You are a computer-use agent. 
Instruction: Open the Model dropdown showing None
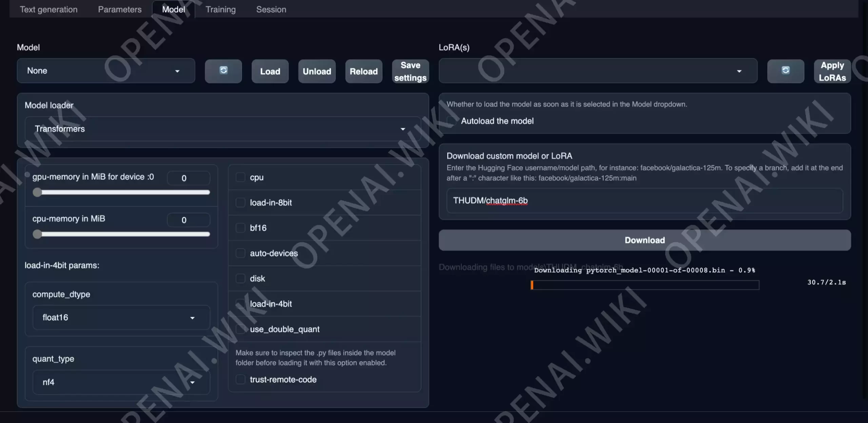pos(106,71)
